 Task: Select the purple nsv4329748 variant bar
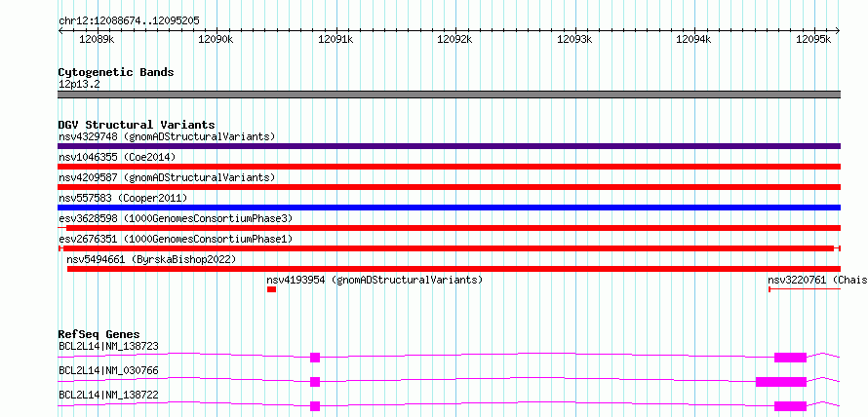pyautogui.click(x=449, y=146)
